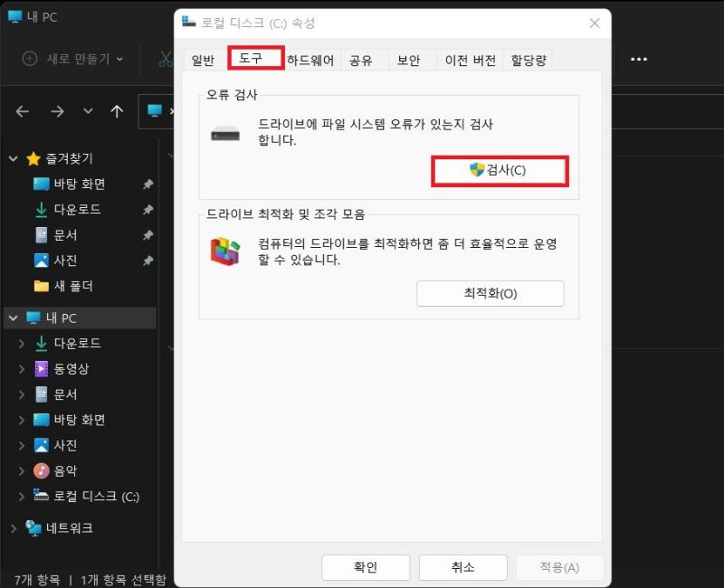The width and height of the screenshot is (724, 588).
Task: Click the defragment icon in 최적화 section
Action: pos(225,251)
